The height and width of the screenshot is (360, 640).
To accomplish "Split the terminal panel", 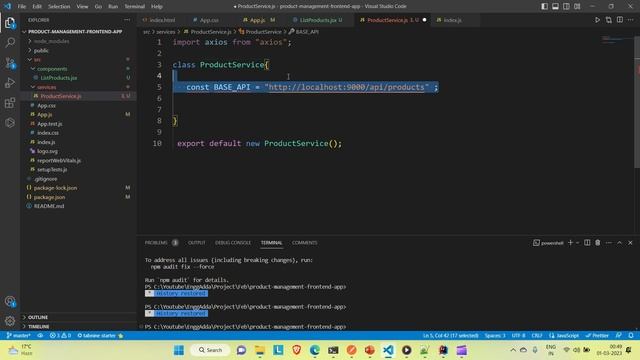I will 587,242.
